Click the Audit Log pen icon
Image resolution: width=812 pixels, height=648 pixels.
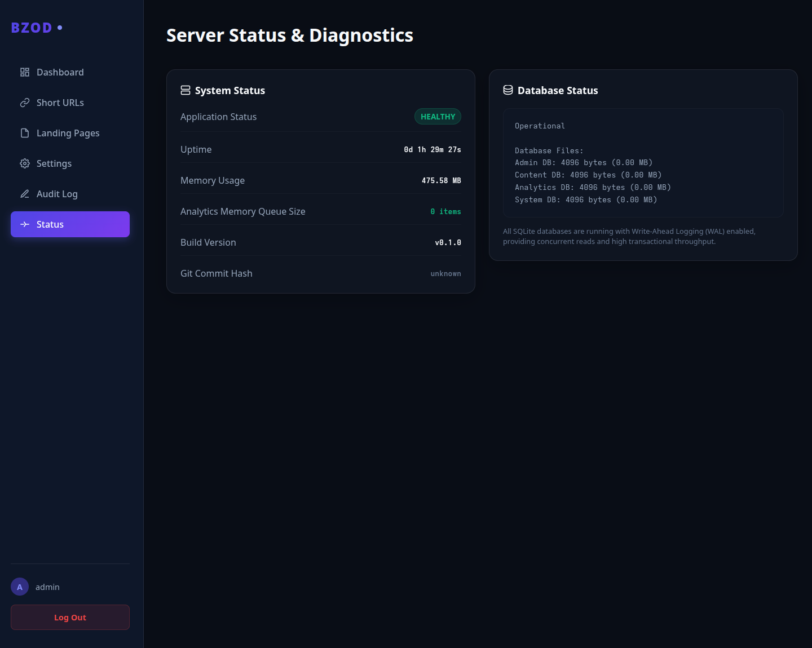pos(25,194)
